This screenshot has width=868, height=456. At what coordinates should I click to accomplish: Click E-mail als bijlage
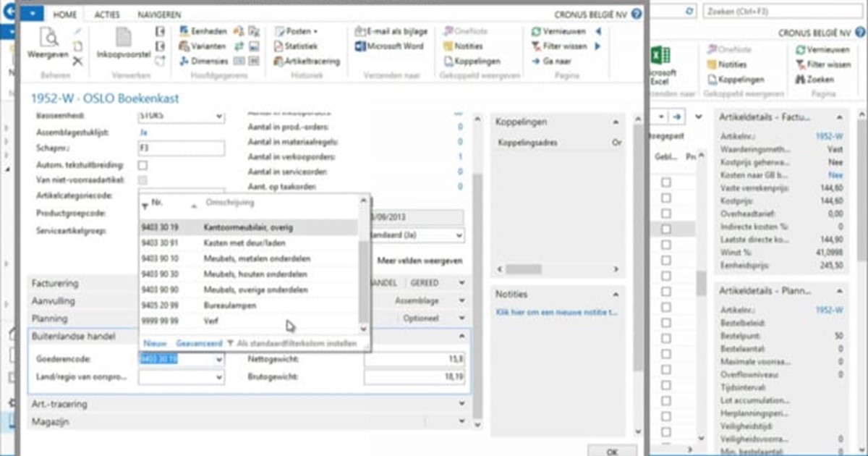coord(391,31)
